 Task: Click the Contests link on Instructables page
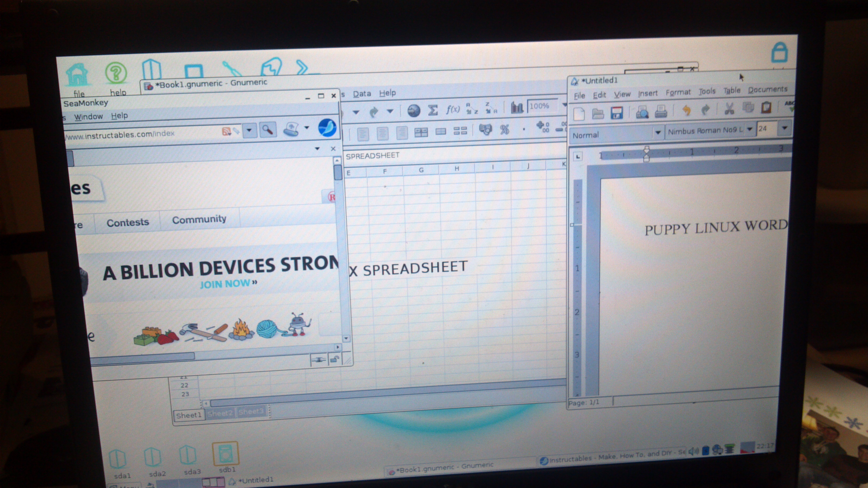tap(127, 222)
